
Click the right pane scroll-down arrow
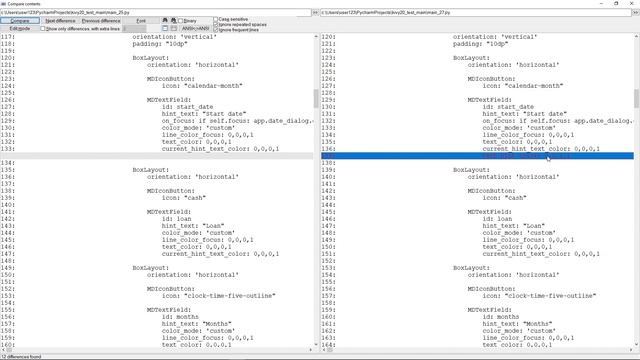pos(636,345)
